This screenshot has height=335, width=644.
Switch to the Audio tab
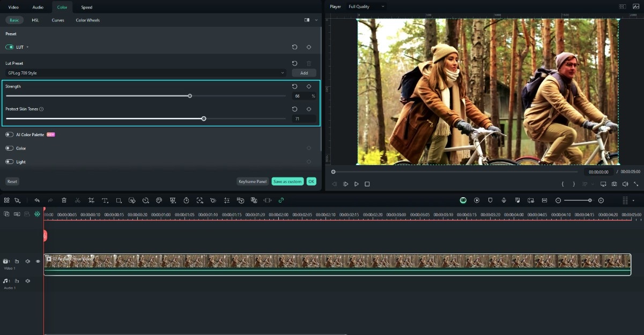(x=38, y=7)
